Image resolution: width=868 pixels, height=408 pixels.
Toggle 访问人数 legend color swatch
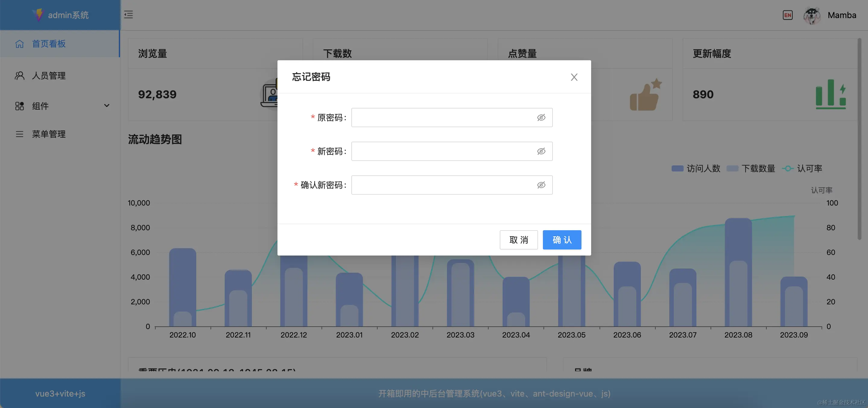point(677,168)
